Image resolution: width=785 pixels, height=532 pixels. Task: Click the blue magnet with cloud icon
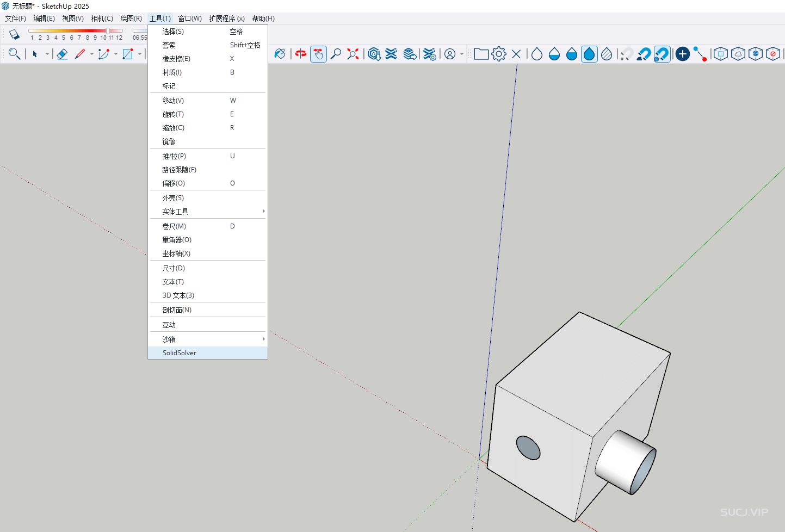pyautogui.click(x=644, y=54)
